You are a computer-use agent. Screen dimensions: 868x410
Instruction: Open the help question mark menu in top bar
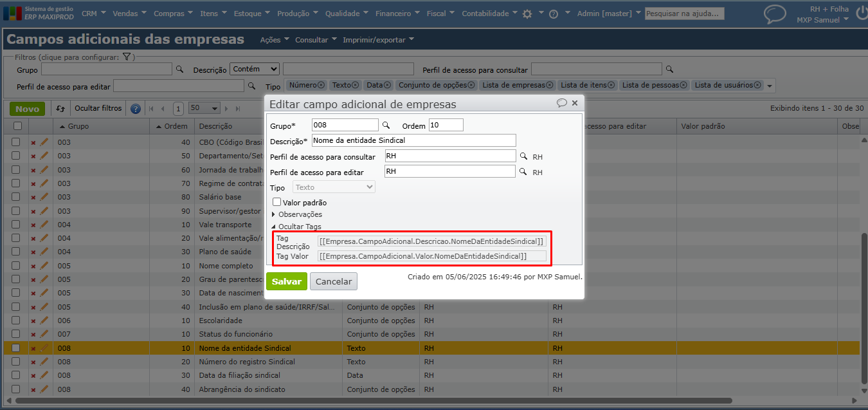point(553,14)
